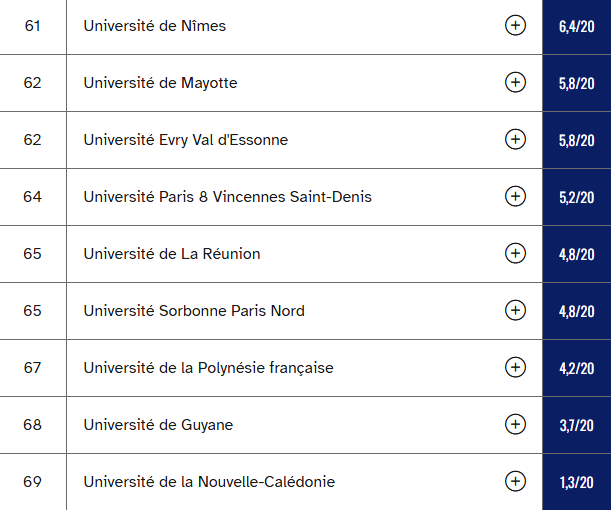Select the 4,2/20 score for Polynésie française
This screenshot has height=510, width=611.
tap(577, 369)
